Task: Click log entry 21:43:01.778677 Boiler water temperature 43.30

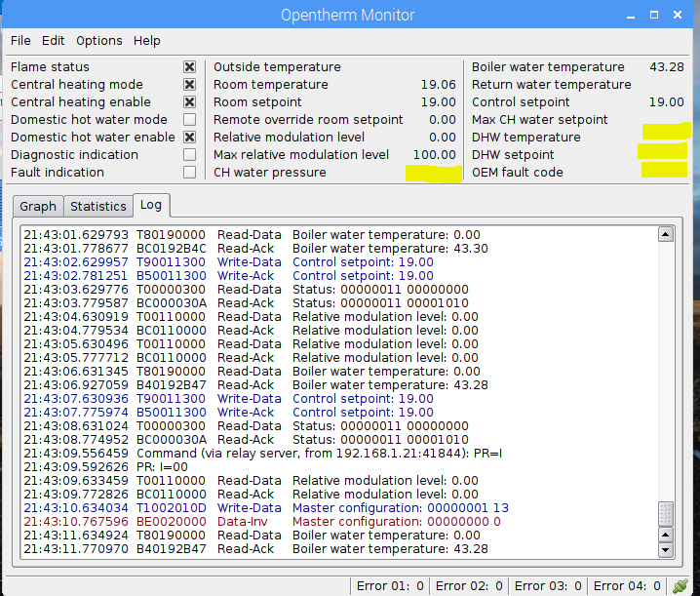Action: point(255,248)
